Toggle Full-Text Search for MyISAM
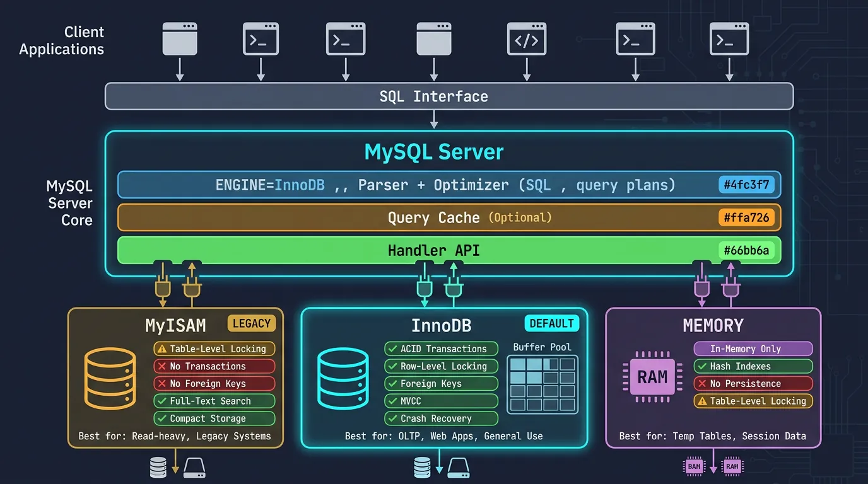This screenshot has height=484, width=868. coord(214,401)
